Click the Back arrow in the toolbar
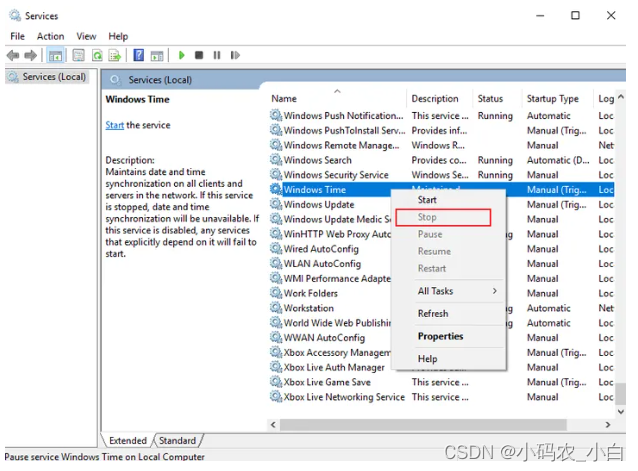This screenshot has width=638, height=471. 13,55
